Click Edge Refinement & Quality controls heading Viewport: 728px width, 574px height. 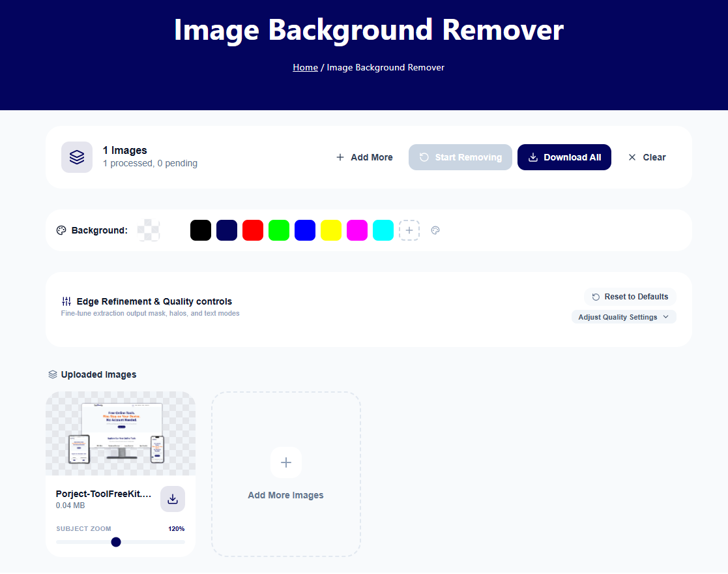(x=154, y=301)
